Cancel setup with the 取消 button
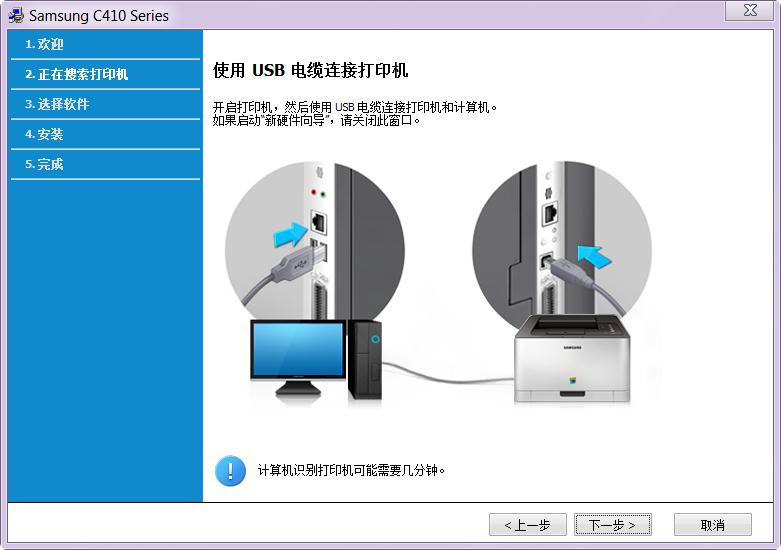This screenshot has width=781, height=550. (x=713, y=525)
